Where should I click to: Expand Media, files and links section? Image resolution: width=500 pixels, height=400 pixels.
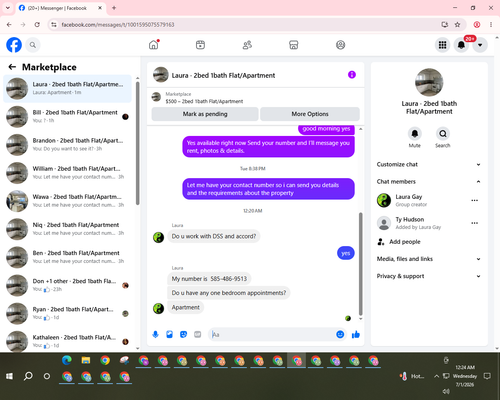tap(429, 259)
